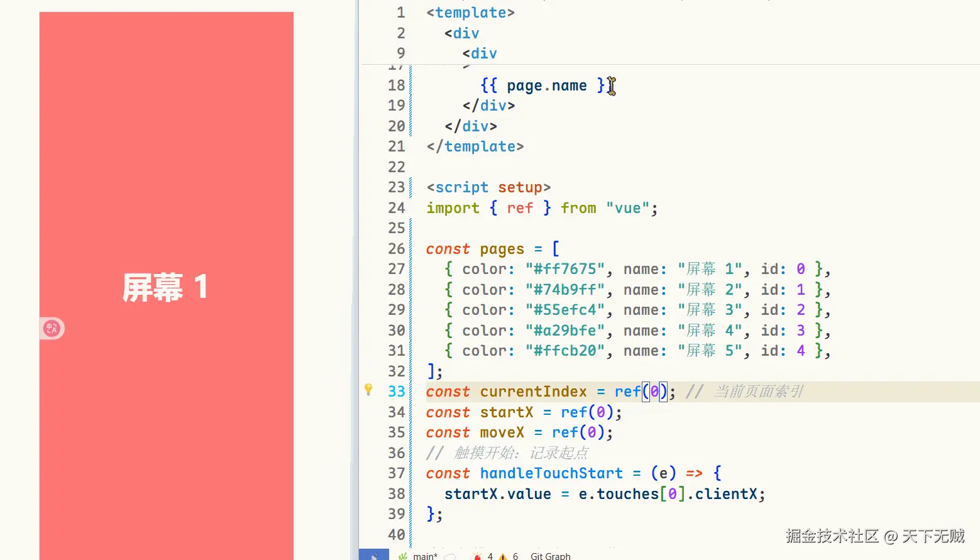Switch git branch via main* in status bar
Image resolution: width=980 pixels, height=560 pixels.
(x=419, y=556)
